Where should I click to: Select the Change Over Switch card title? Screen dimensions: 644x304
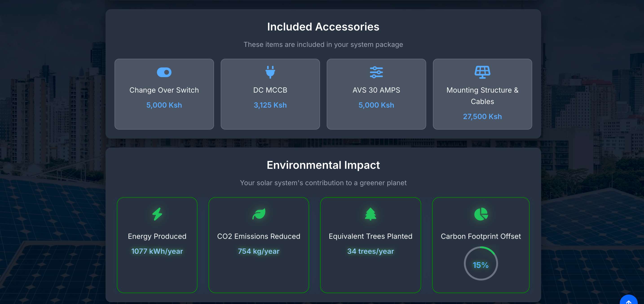164,90
